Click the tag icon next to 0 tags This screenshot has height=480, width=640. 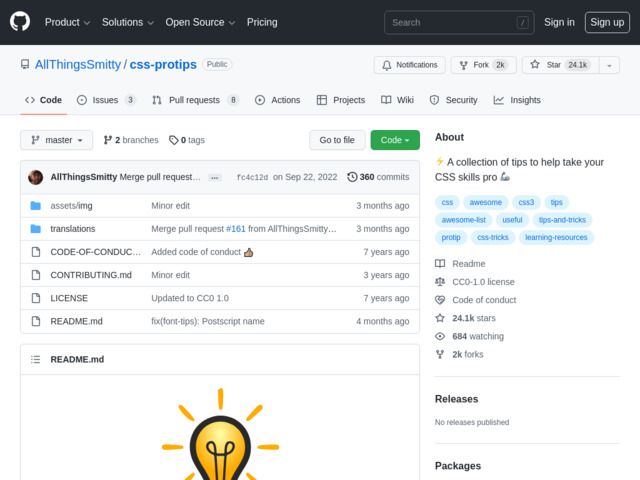[173, 140]
